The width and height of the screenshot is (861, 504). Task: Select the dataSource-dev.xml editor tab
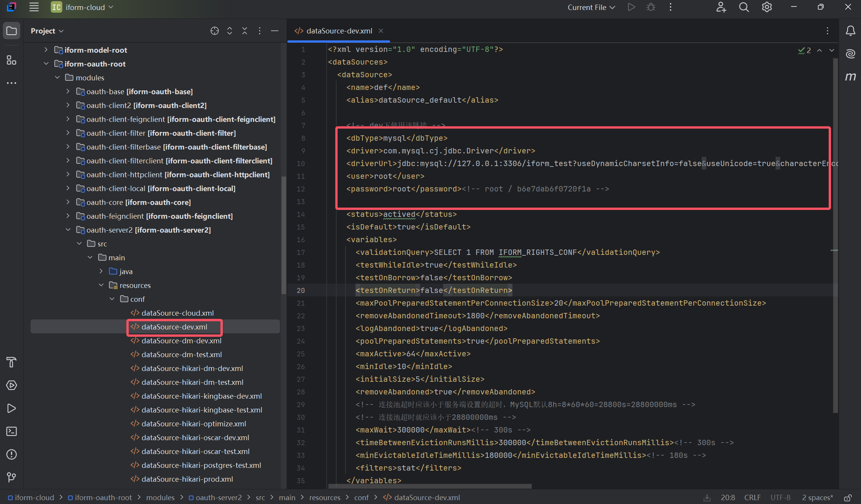(x=339, y=31)
